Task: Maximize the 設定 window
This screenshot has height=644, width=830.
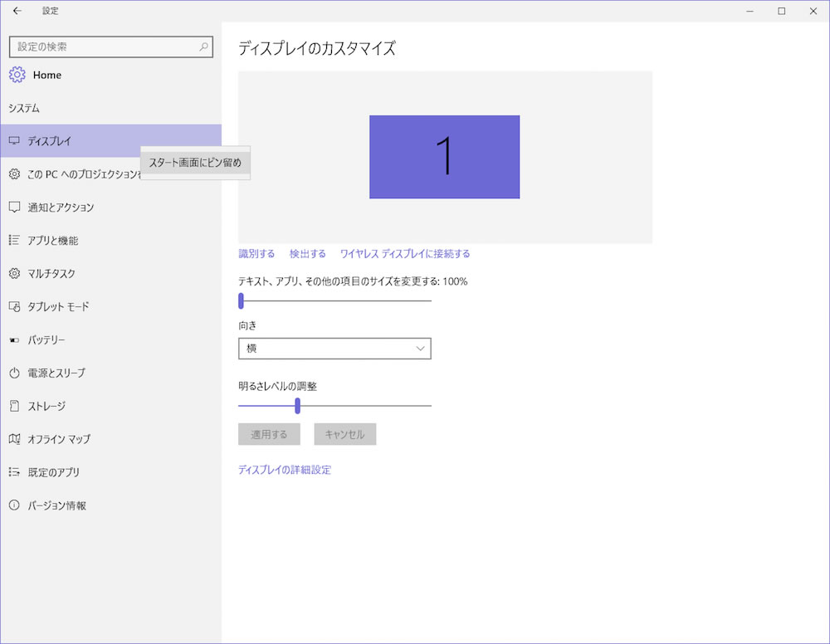Action: [x=781, y=11]
